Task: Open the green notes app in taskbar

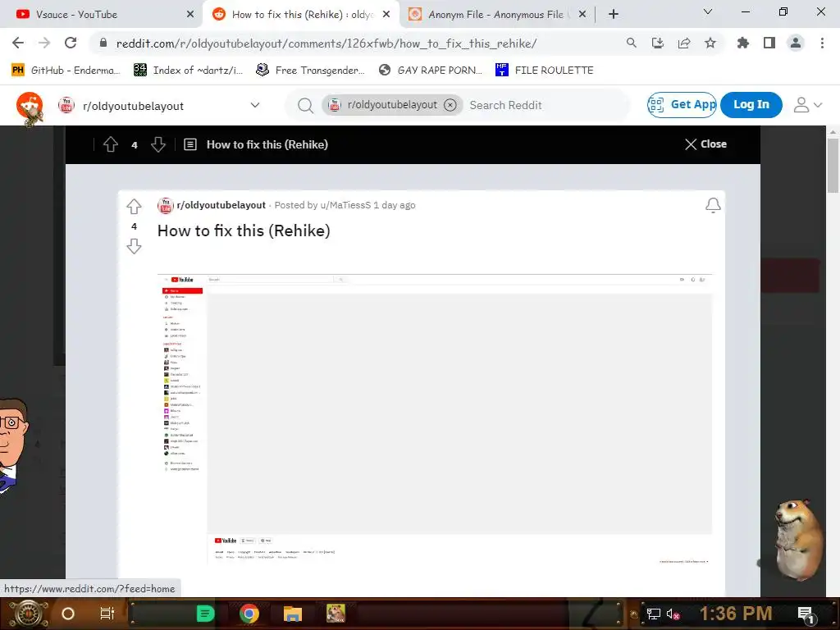Action: point(204,614)
